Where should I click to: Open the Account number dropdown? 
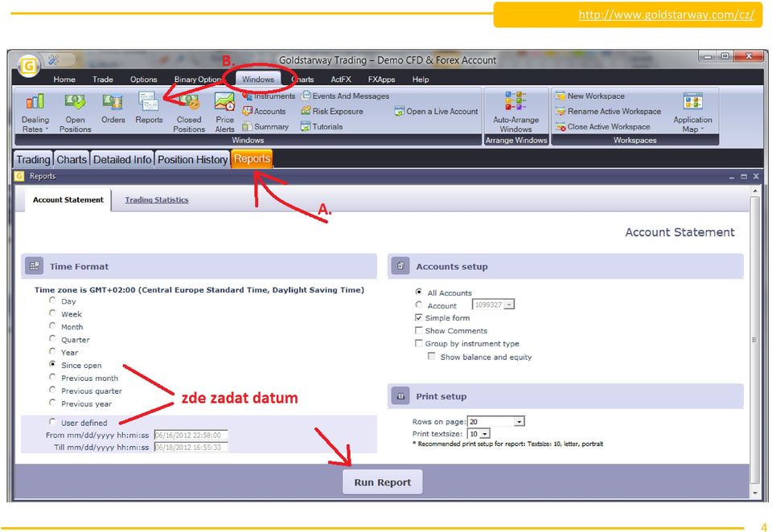point(510,305)
